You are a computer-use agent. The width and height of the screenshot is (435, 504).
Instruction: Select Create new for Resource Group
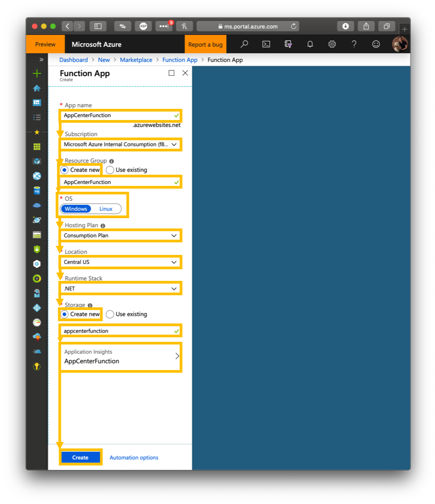point(81,170)
